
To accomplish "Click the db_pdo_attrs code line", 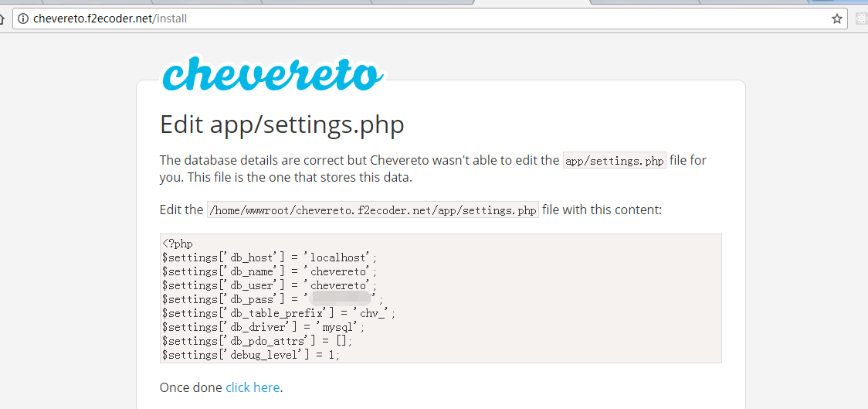I will 257,341.
